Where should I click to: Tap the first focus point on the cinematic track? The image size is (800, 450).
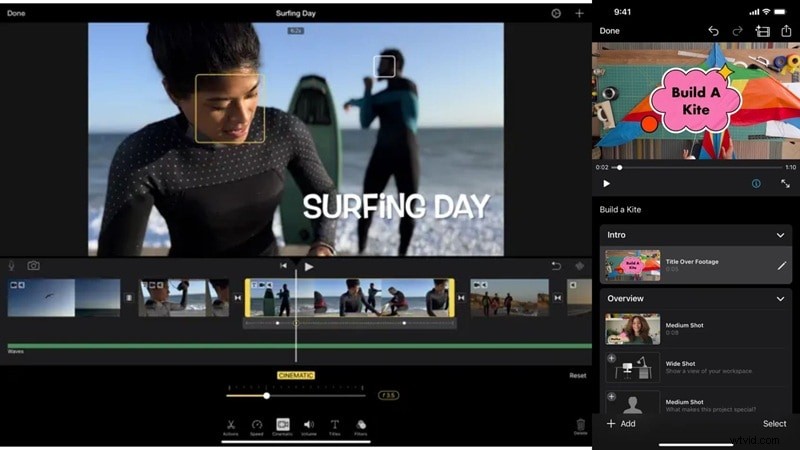point(278,323)
